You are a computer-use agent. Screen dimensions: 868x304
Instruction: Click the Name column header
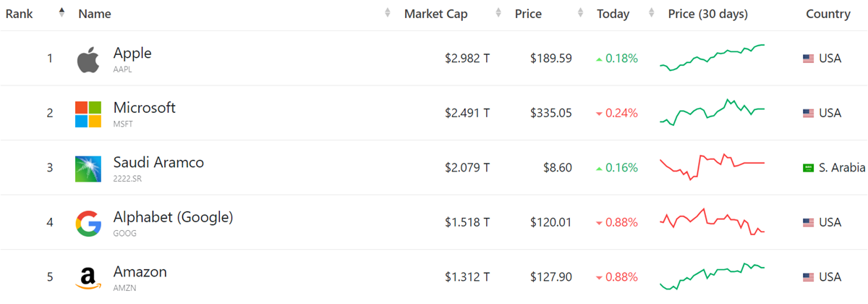(95, 14)
